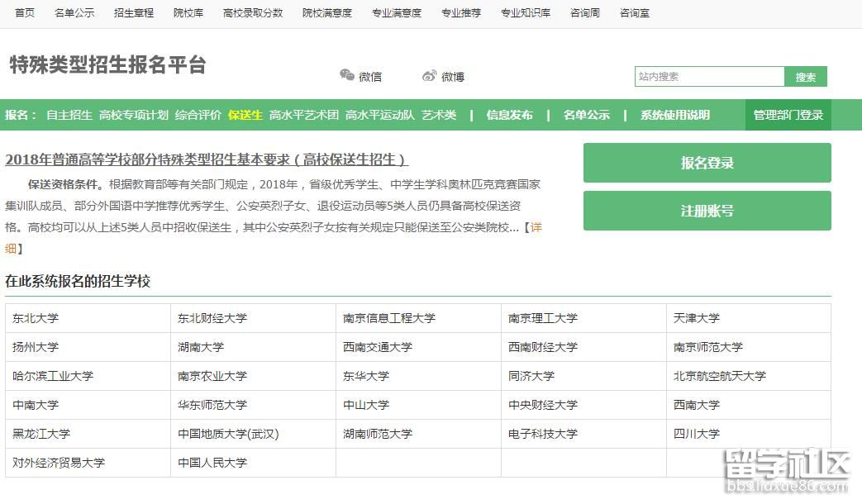This screenshot has height=504, width=862.
Task: Select 北京航空航天大学 from school list
Action: [x=719, y=376]
